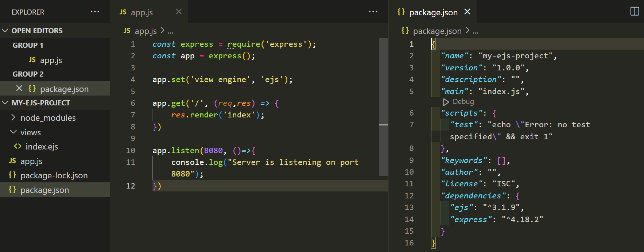The width and height of the screenshot is (644, 252).
Task: Click the JS icon on app.js tab
Action: (123, 12)
